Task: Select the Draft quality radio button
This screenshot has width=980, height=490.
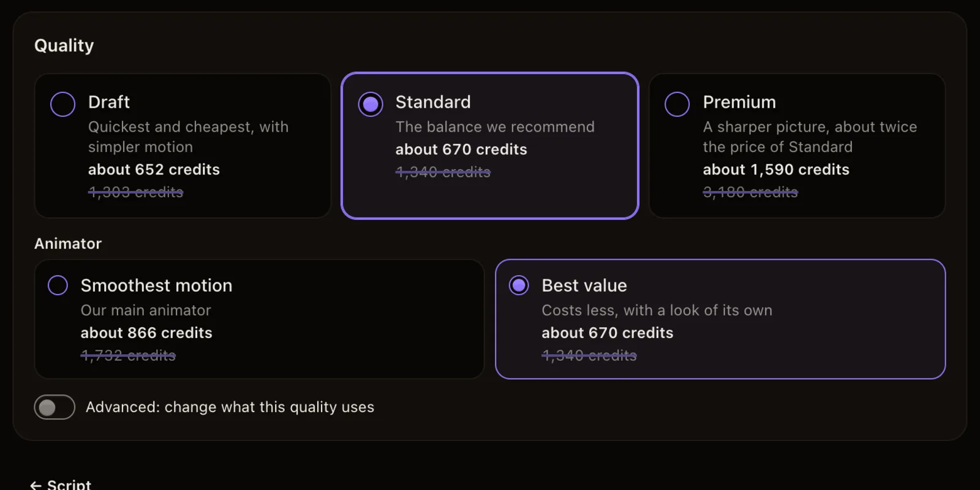Action: (63, 104)
